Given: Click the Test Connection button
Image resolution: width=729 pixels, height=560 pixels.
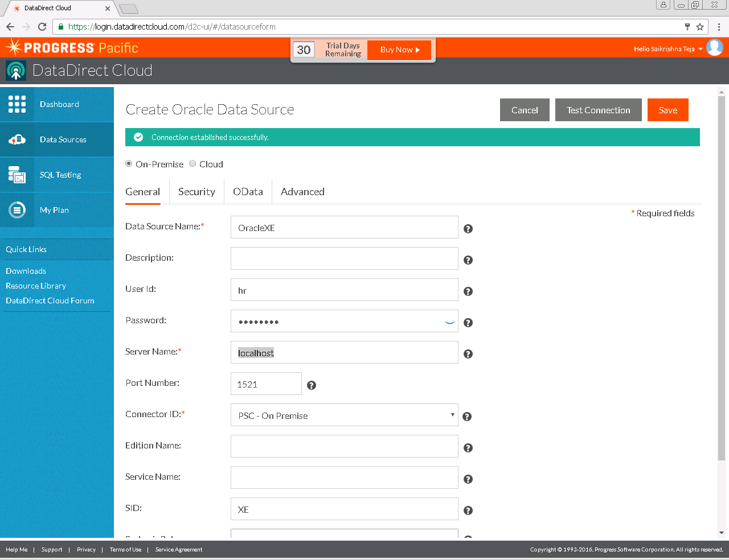Looking at the screenshot, I should 599,110.
